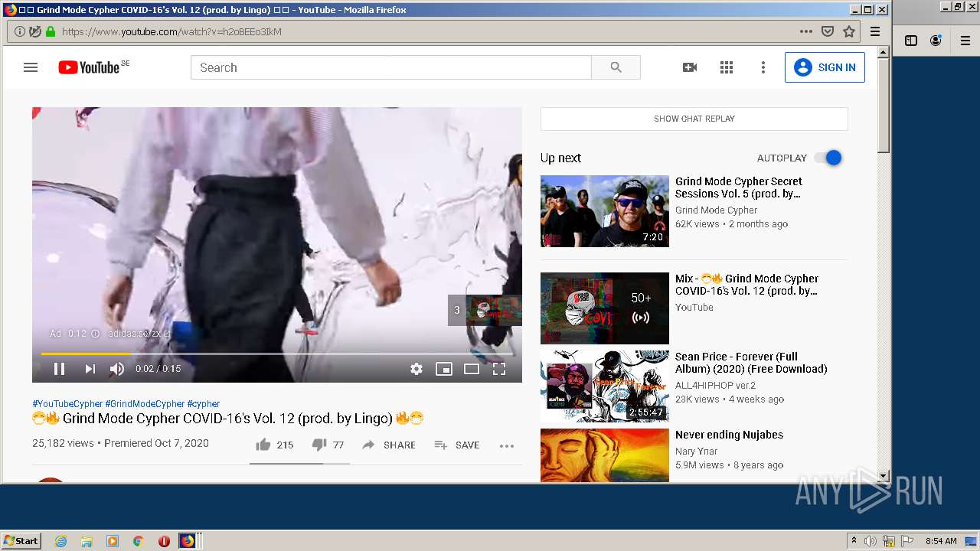
Task: Show connection security padlock info
Action: pos(51,31)
